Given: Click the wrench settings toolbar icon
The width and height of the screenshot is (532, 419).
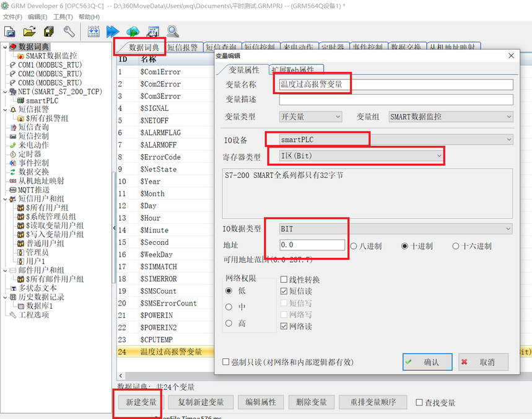Looking at the screenshot, I should (69, 32).
